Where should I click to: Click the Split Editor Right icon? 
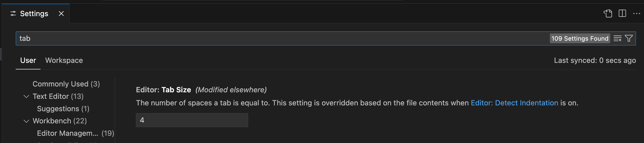pos(622,14)
